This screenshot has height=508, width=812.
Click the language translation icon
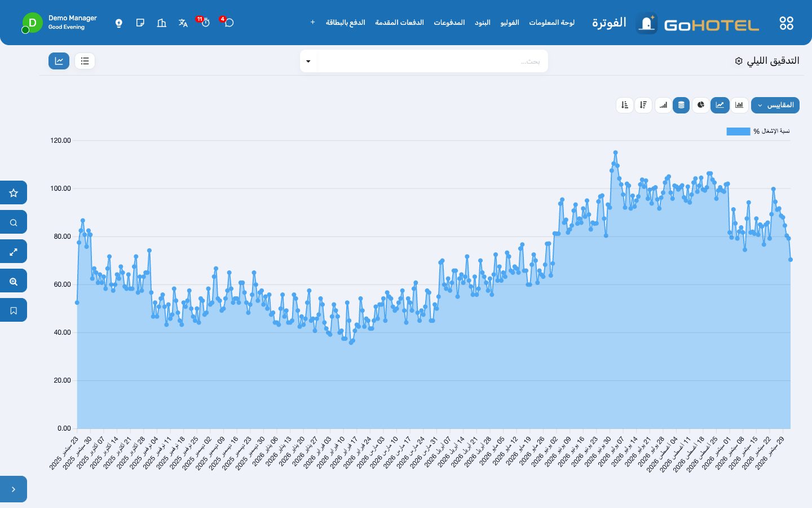pos(183,23)
